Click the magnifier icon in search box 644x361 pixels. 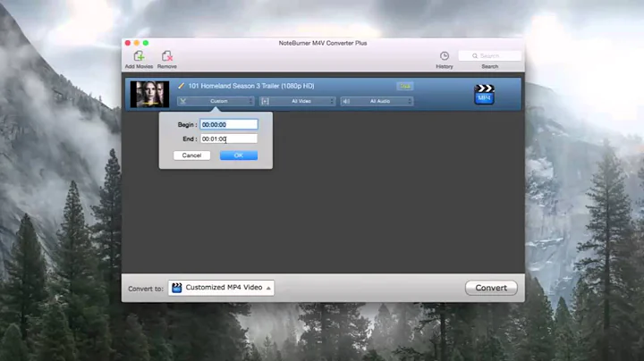click(x=475, y=55)
